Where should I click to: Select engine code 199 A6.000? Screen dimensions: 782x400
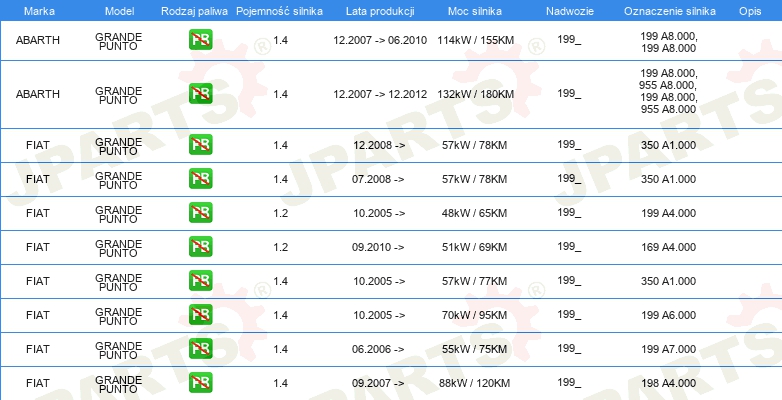tap(668, 315)
